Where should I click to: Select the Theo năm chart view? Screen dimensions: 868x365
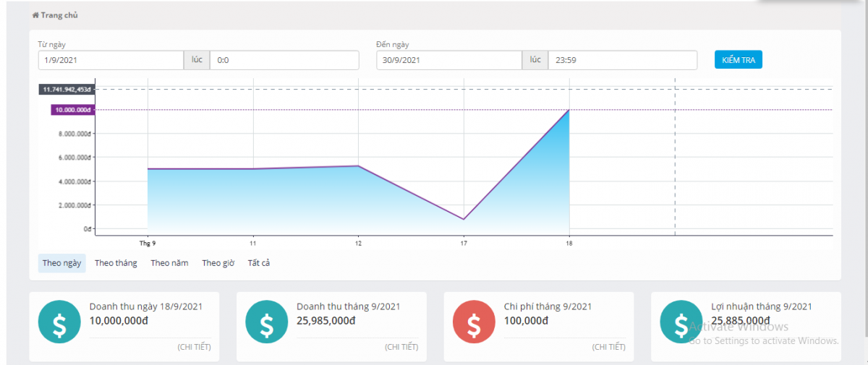click(169, 263)
